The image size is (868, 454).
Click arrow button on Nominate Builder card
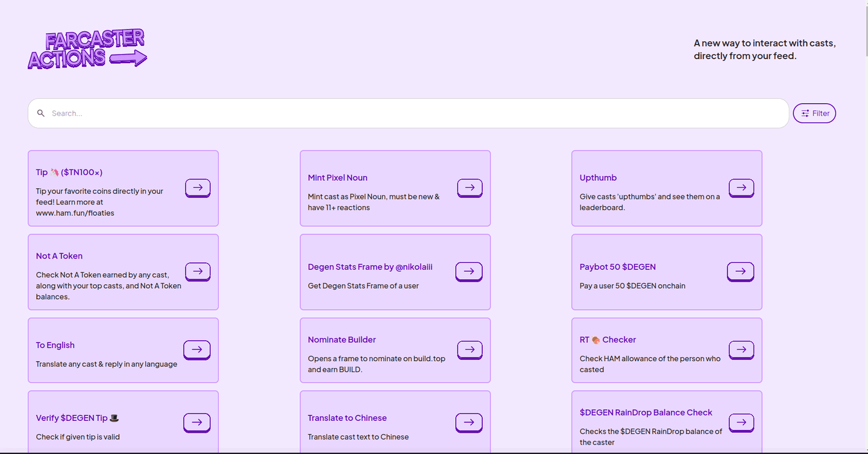pos(470,350)
